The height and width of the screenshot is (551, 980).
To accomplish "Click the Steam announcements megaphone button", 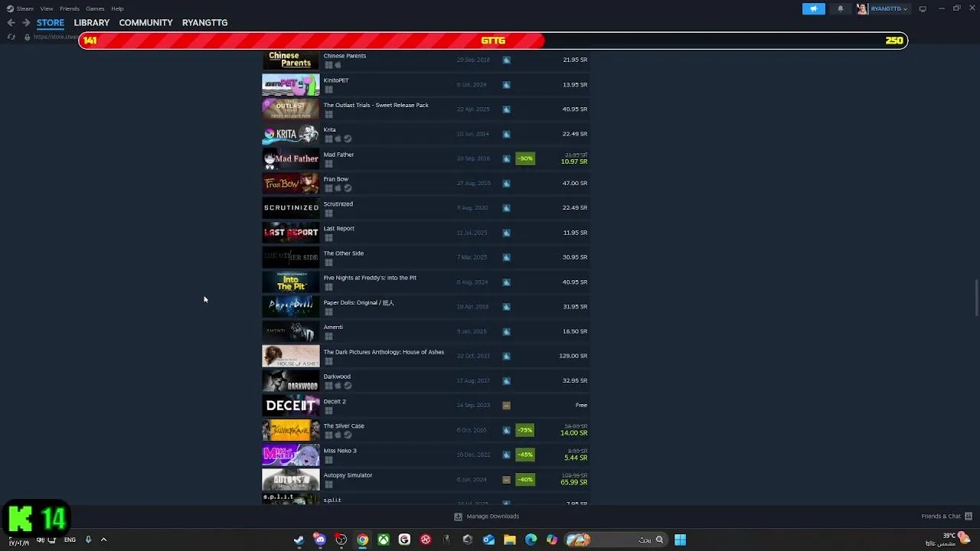I will (813, 8).
